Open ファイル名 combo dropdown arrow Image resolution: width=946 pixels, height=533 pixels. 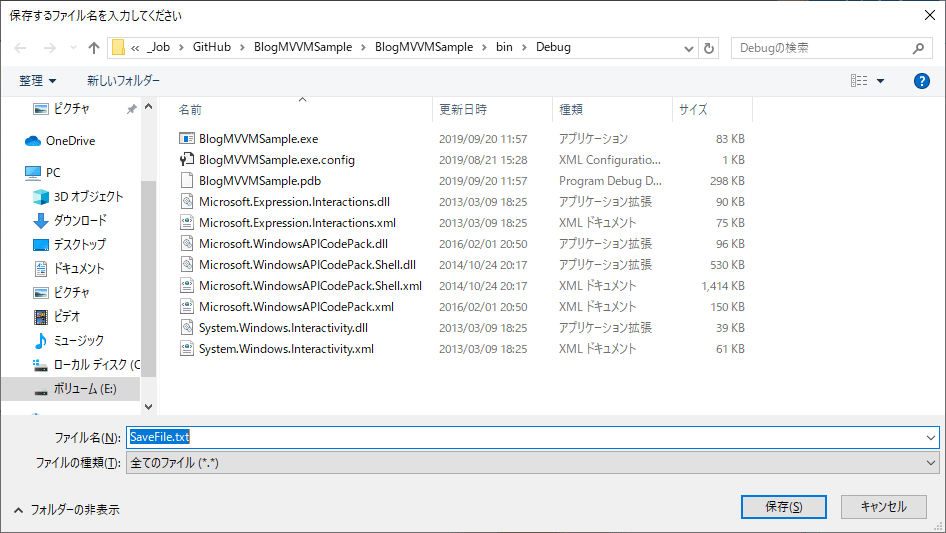point(931,438)
